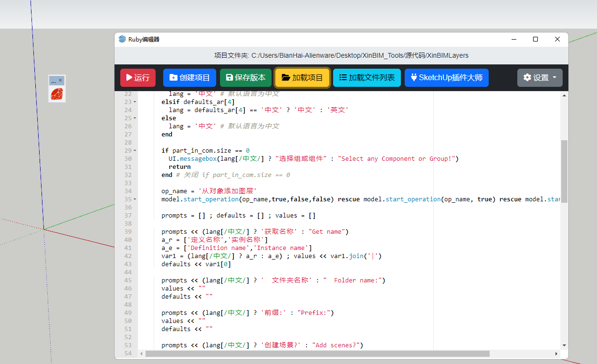Click the 加载文件列表 file list button

[x=367, y=78]
